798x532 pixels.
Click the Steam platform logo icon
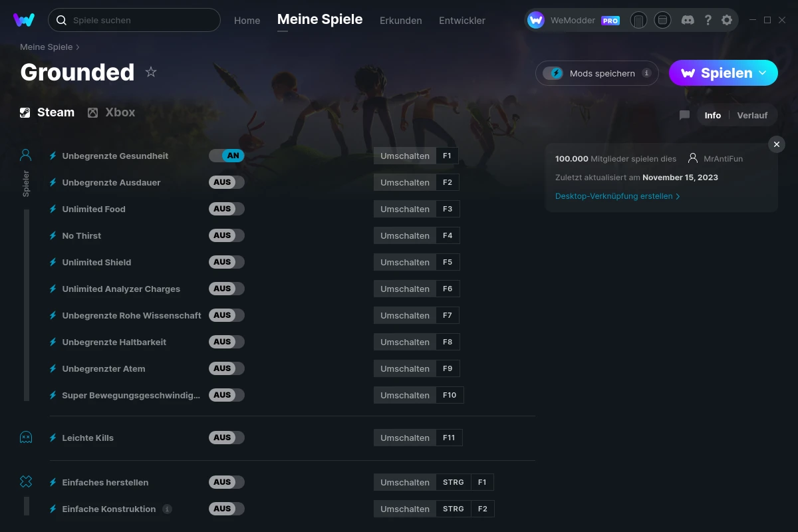pos(25,112)
